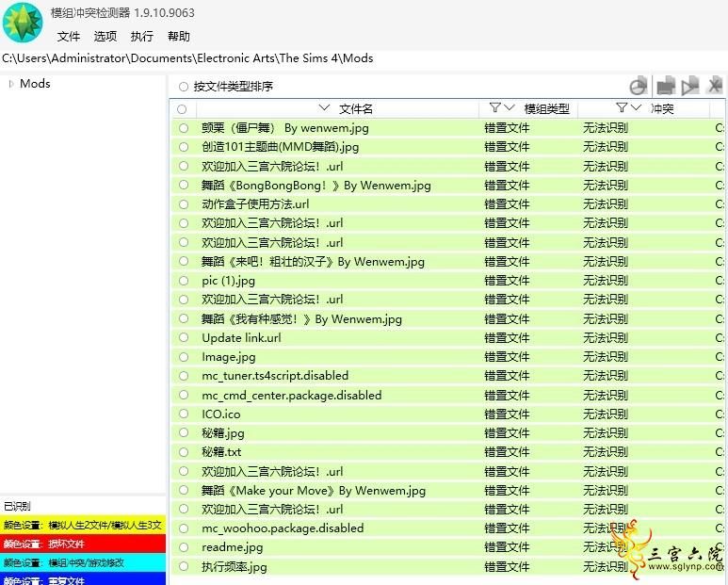This screenshot has height=585, width=728.
Task: Click the Sims plumbob application logo
Action: coord(23,23)
